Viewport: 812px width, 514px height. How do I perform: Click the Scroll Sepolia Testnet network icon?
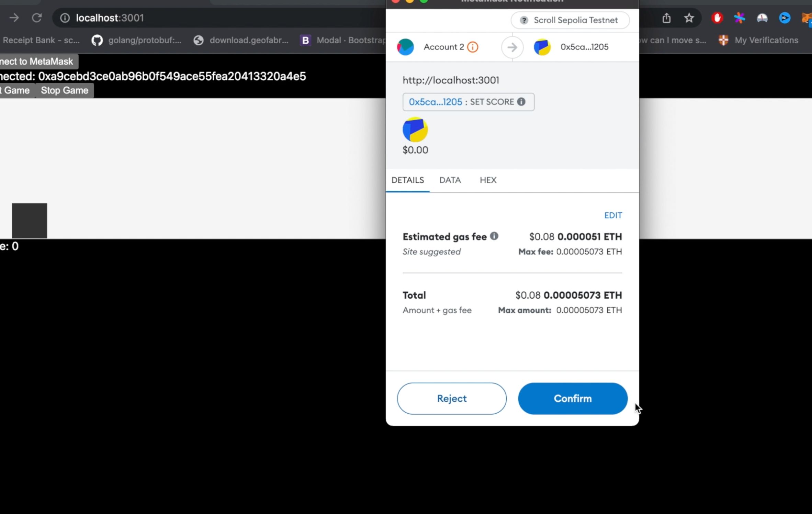[523, 20]
